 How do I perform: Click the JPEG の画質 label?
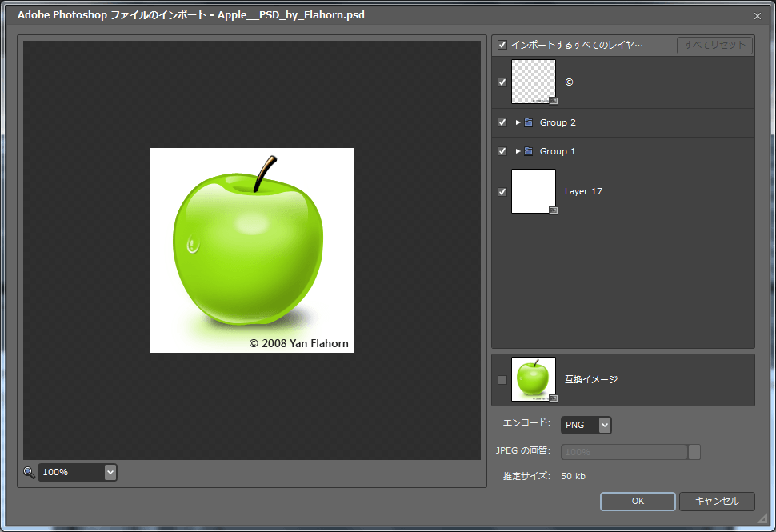pos(523,450)
